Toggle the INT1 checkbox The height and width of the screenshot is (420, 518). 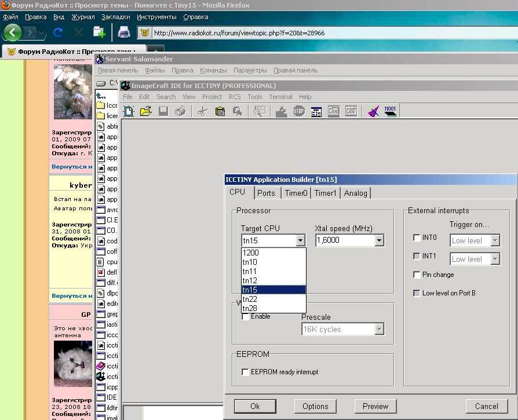coord(417,256)
